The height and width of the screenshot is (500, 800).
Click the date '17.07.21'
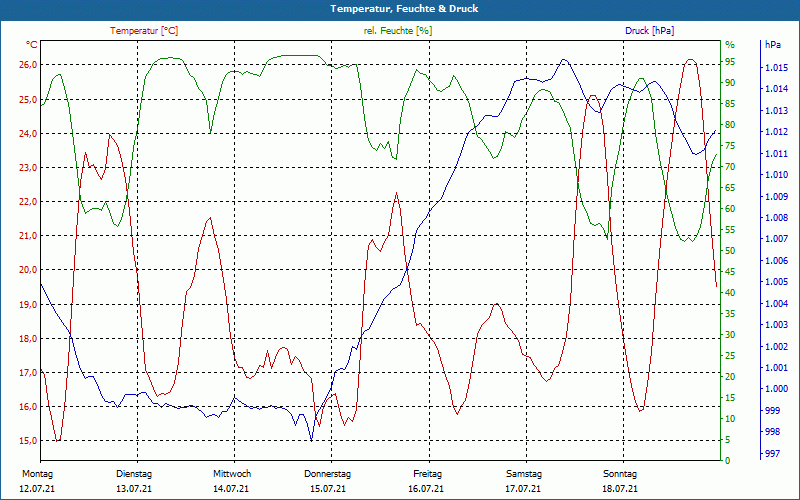pos(523,489)
